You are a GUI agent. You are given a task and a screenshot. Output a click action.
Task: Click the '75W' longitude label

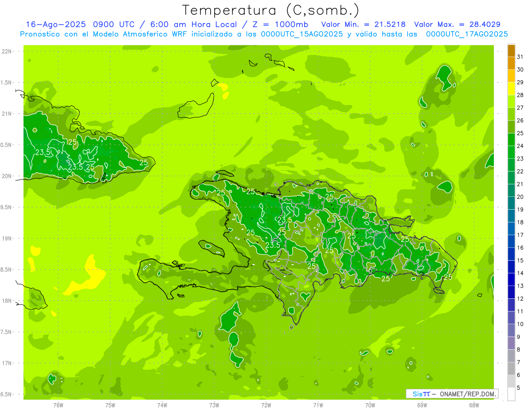[x=110, y=405]
